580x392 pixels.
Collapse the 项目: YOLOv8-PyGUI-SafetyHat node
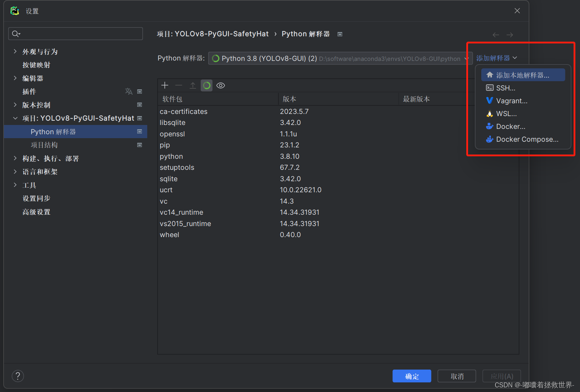(15, 118)
